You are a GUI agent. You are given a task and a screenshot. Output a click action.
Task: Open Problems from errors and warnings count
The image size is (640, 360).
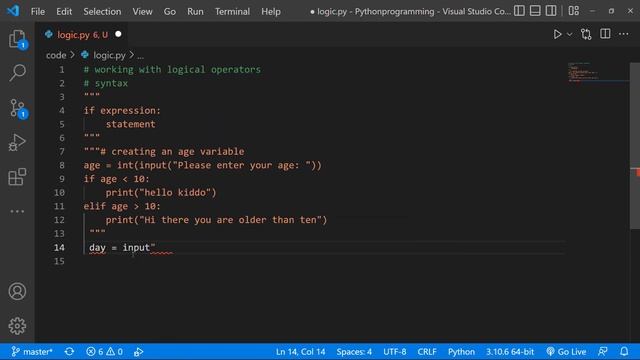coord(104,351)
